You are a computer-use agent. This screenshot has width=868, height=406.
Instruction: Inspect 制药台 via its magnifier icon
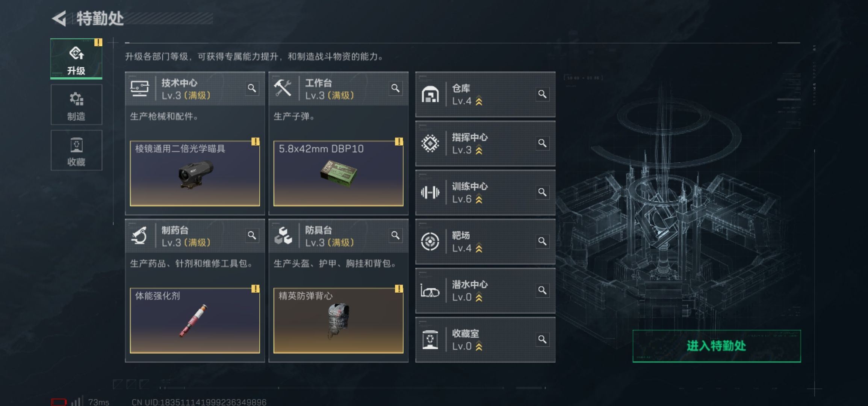(252, 235)
